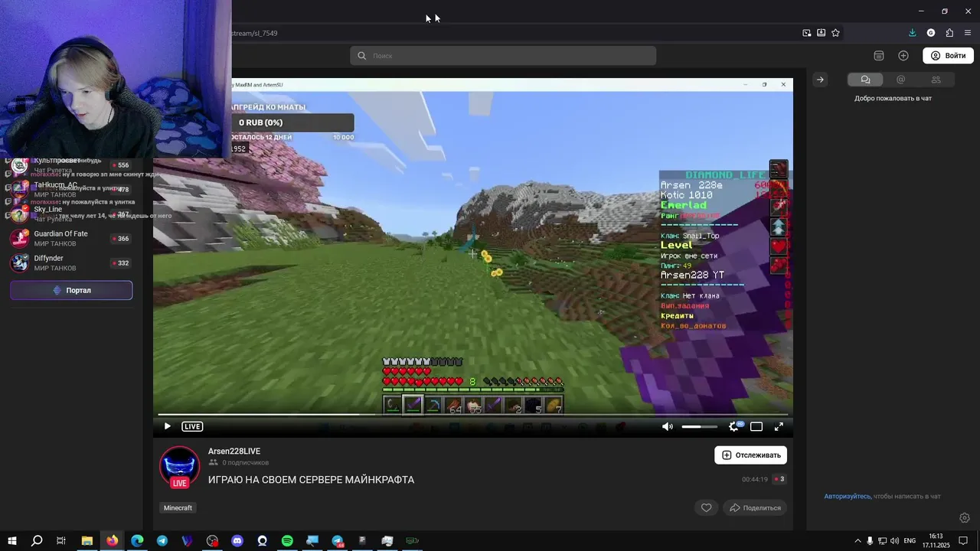980x551 pixels.
Task: Click the stream progress bar
Action: pos(473,415)
